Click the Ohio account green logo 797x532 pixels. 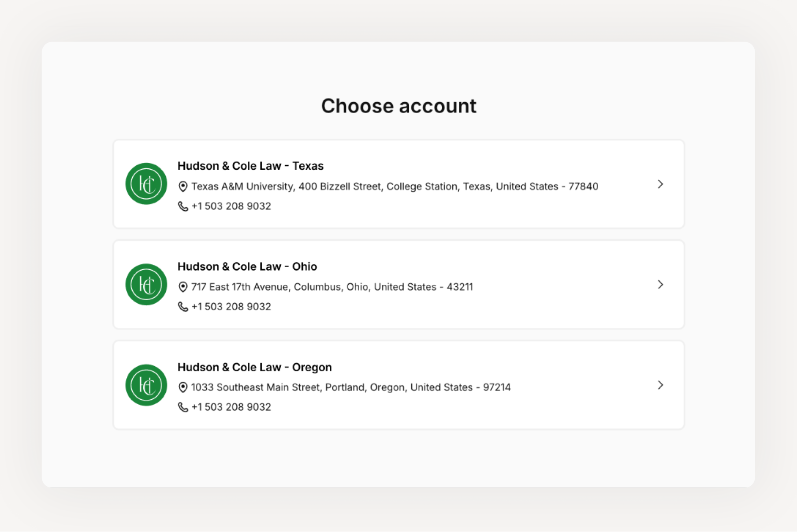point(146,284)
